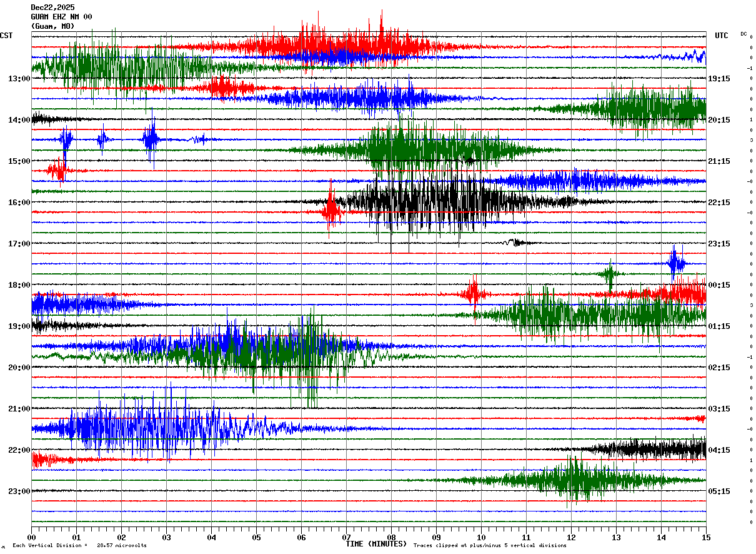The height and width of the screenshot is (554, 756).
Task: Pick minute tick '00' on the time axis
Action: click(32, 538)
